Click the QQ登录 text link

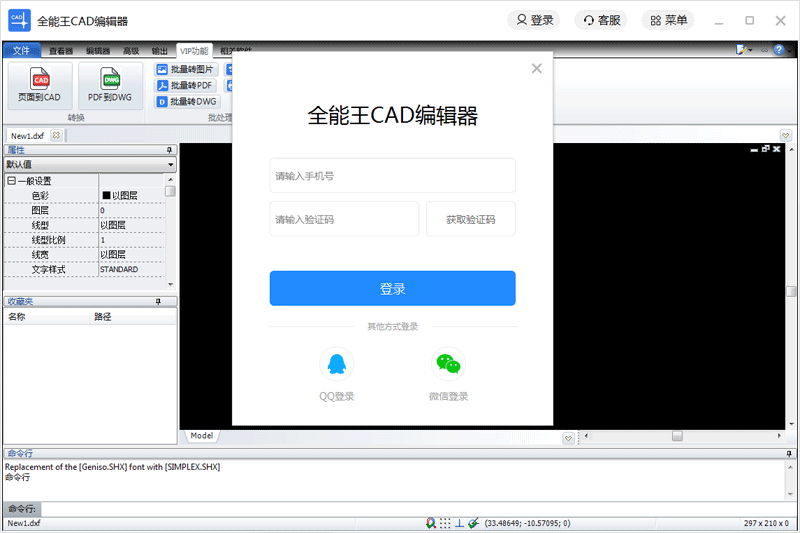tap(336, 396)
